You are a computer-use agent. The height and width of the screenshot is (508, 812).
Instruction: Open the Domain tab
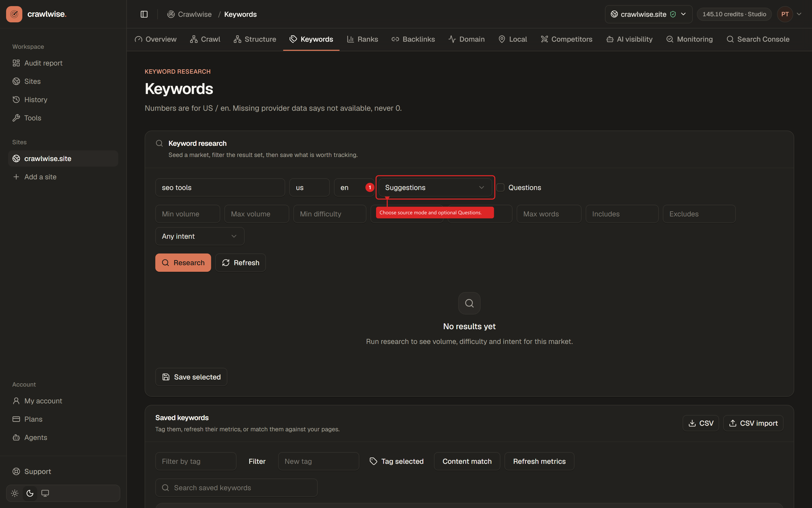click(x=466, y=39)
